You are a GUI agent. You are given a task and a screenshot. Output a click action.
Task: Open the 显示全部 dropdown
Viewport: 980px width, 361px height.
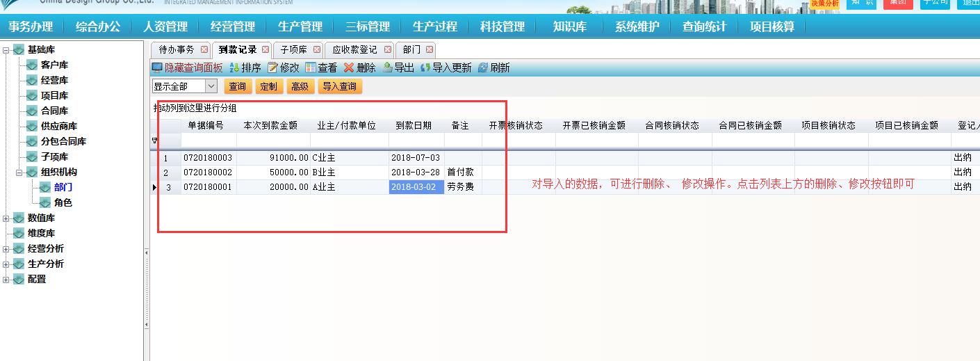pyautogui.click(x=211, y=86)
